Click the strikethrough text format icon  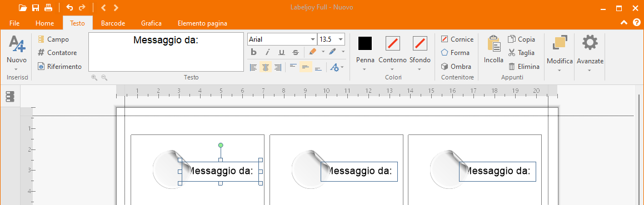click(295, 52)
